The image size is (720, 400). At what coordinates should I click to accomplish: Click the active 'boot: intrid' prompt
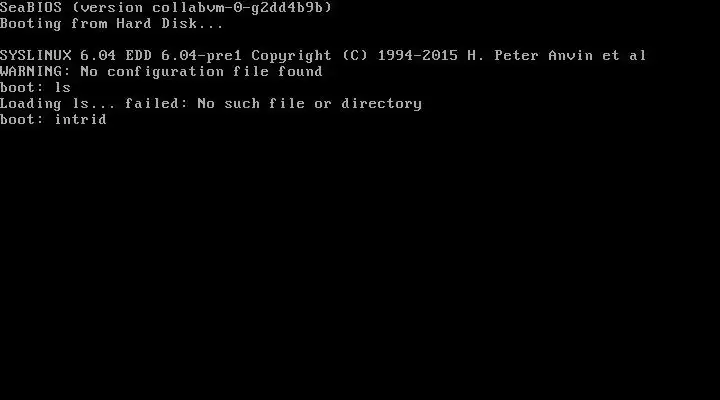tap(53, 120)
